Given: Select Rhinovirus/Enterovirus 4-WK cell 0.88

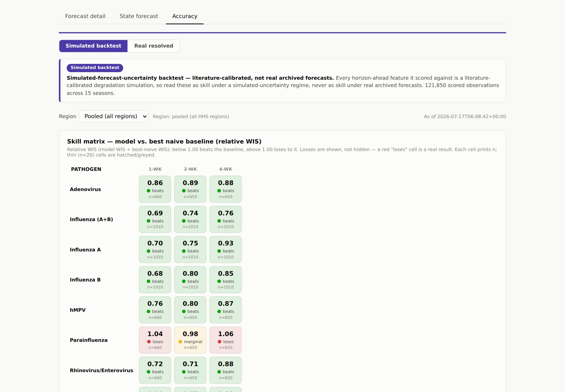Looking at the screenshot, I should click(225, 370).
